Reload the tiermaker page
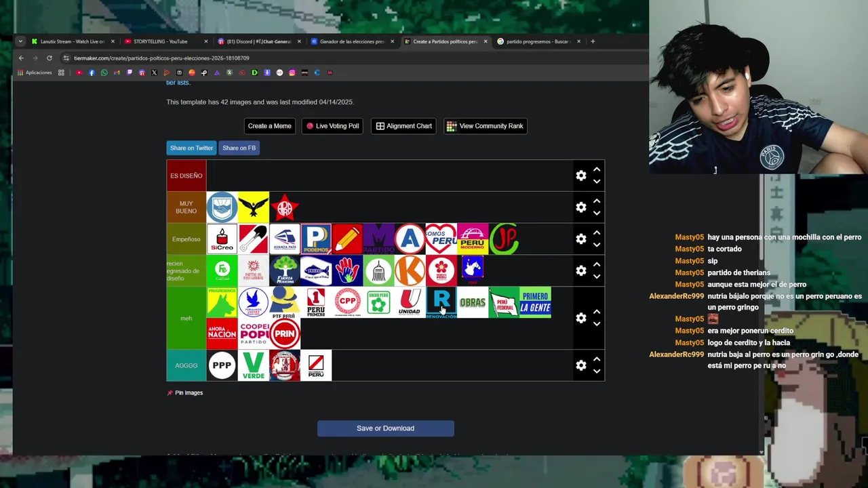Screen dimensions: 868x488 point(50,58)
